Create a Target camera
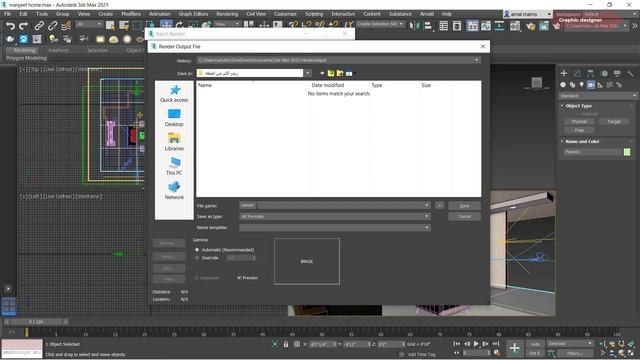 pos(614,122)
